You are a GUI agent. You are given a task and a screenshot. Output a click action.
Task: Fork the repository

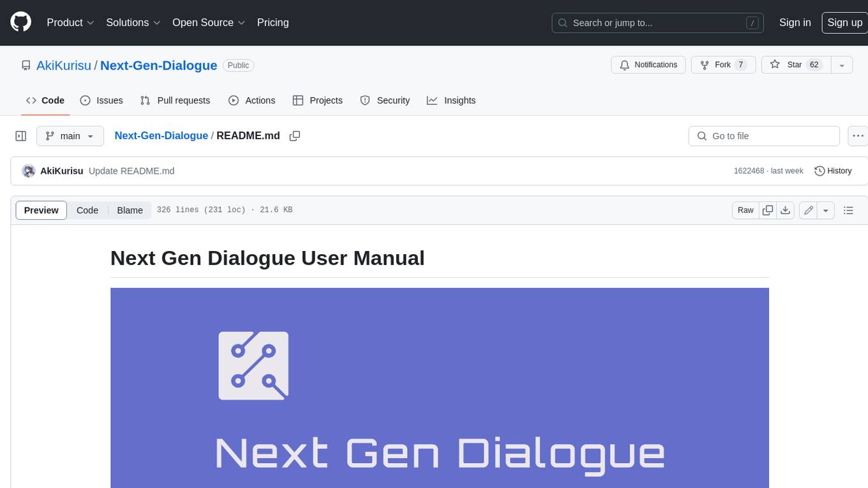[723, 65]
